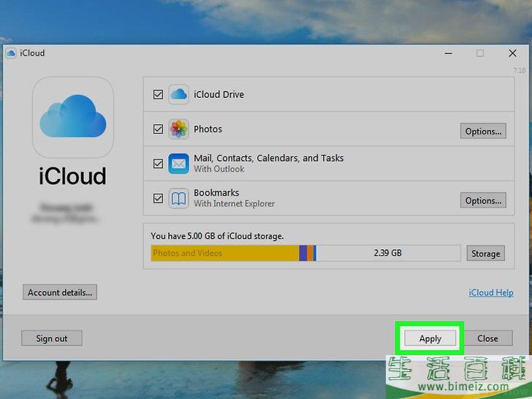Screen dimensions: 532x399
Task: Uncheck the Photos checkbox
Action: pyautogui.click(x=158, y=129)
